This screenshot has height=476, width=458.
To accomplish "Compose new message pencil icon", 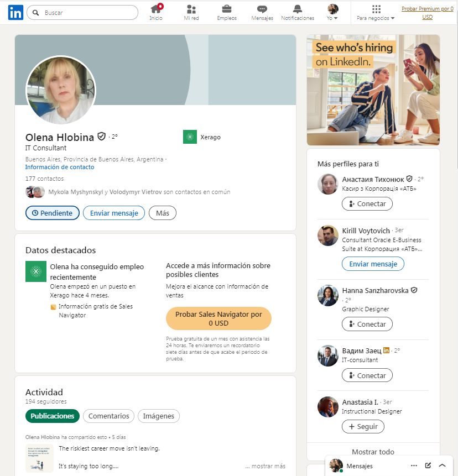I will (x=428, y=465).
